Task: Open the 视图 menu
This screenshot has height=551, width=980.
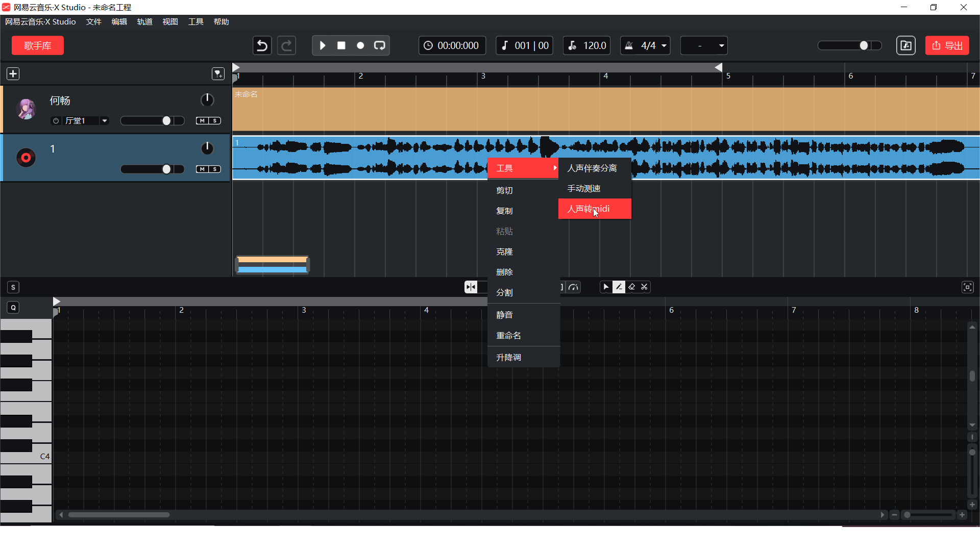Action: coord(170,22)
